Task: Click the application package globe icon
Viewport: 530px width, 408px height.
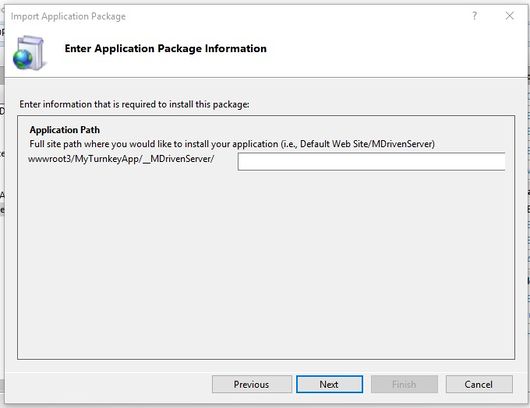Action: tap(29, 53)
